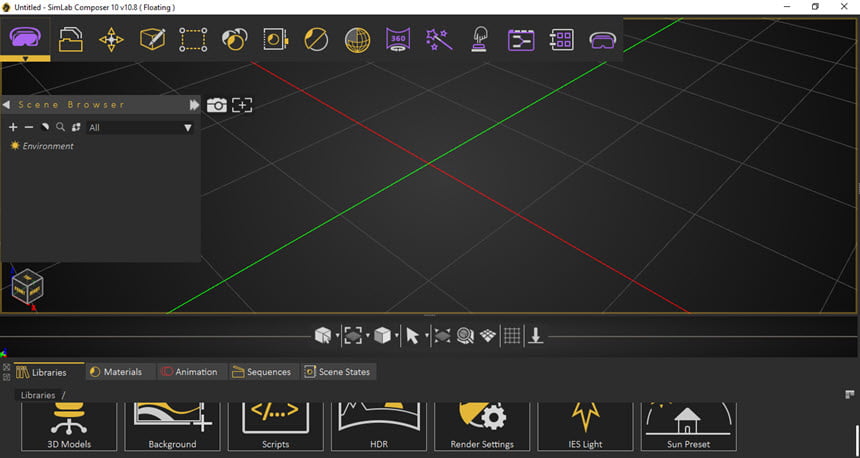Image resolution: width=860 pixels, height=458 pixels.
Task: Click the Scene Browser title text
Action: pos(71,105)
